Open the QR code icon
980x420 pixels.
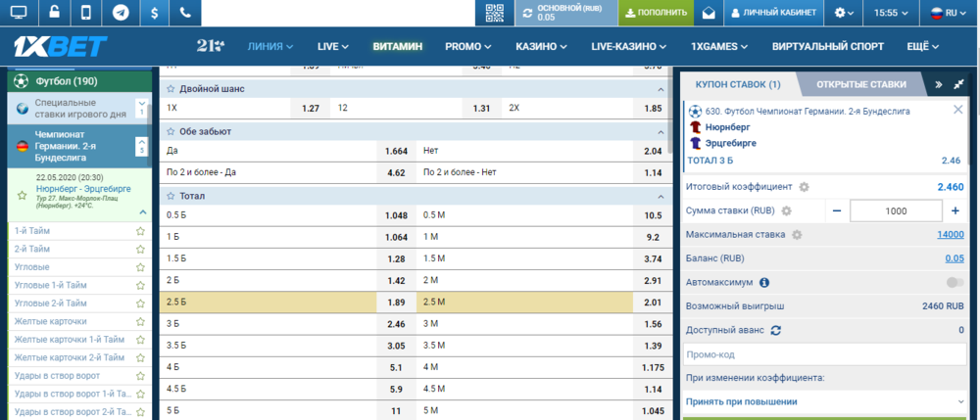tap(494, 13)
